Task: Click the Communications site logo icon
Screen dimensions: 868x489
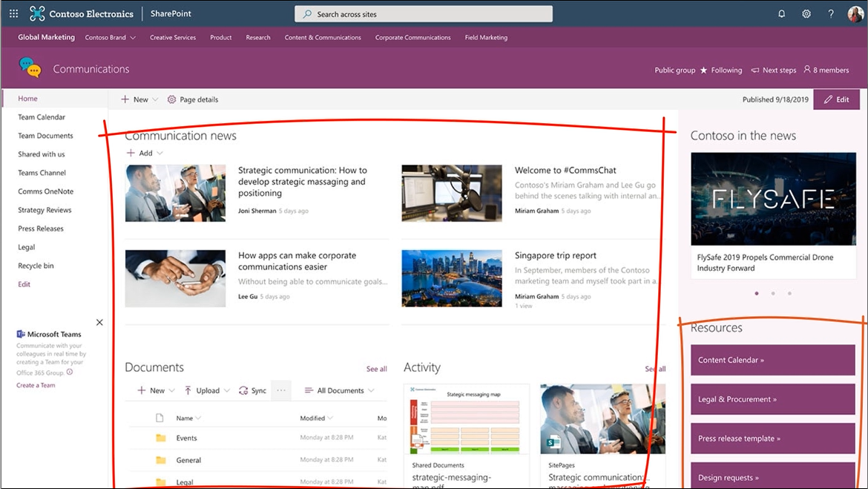Action: 30,68
